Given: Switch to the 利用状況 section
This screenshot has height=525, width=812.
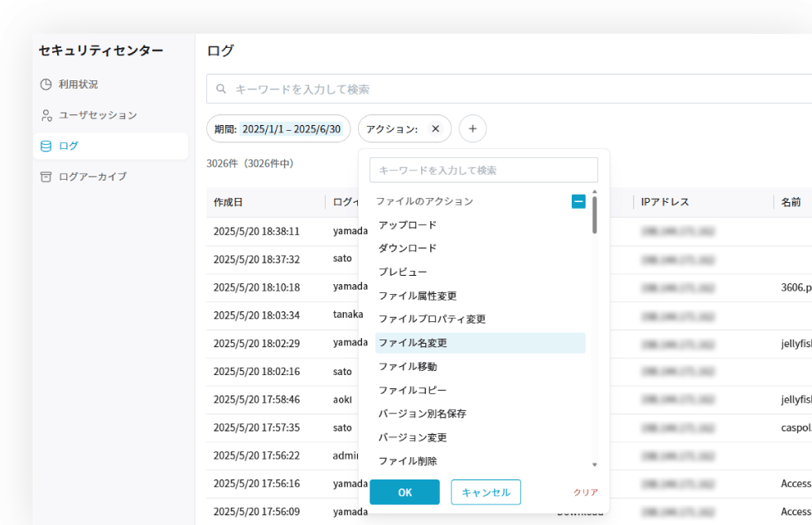Looking at the screenshot, I should click(x=79, y=84).
